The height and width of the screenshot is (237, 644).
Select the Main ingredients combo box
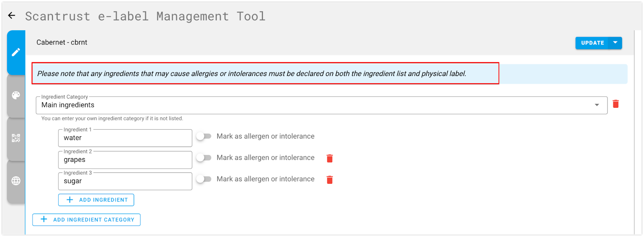[x=322, y=105]
